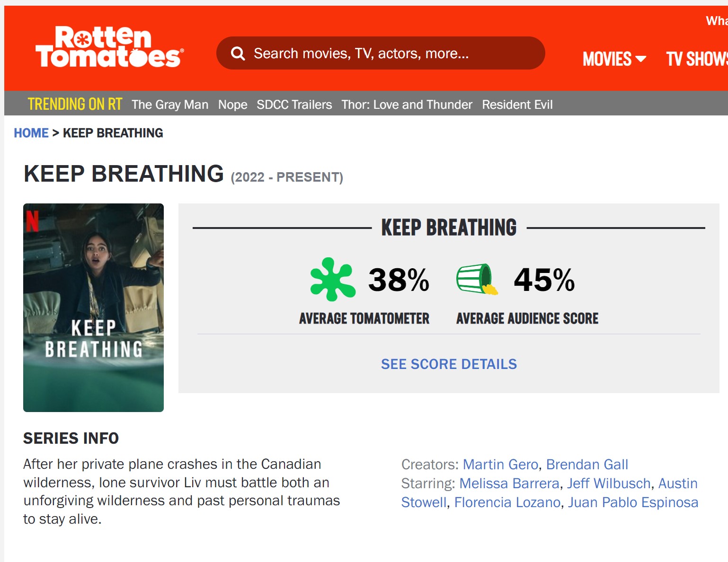Click the Rotten Tomatoes logo

[109, 47]
